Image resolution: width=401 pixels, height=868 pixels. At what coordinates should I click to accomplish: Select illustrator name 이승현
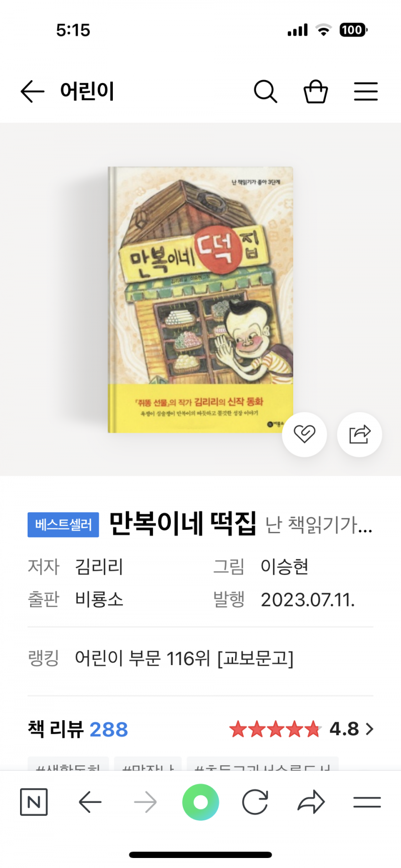(x=284, y=566)
